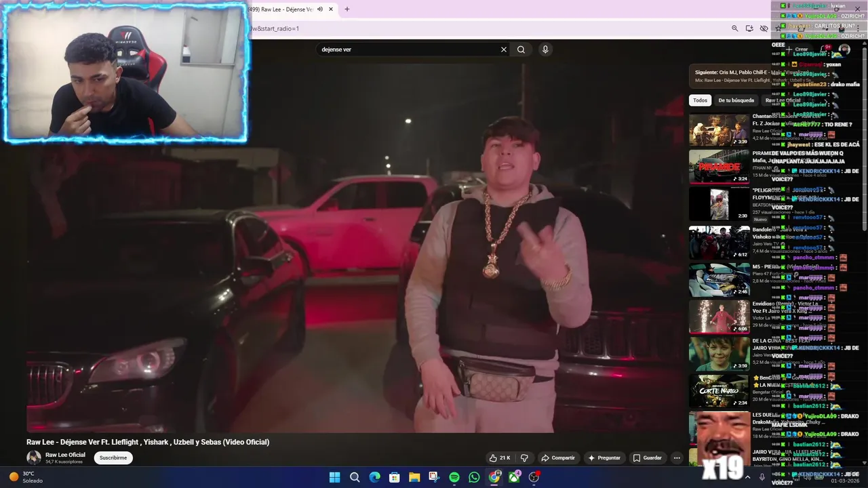Open Microsoft Store from taskbar
This screenshot has width=868, height=488.
pyautogui.click(x=394, y=477)
